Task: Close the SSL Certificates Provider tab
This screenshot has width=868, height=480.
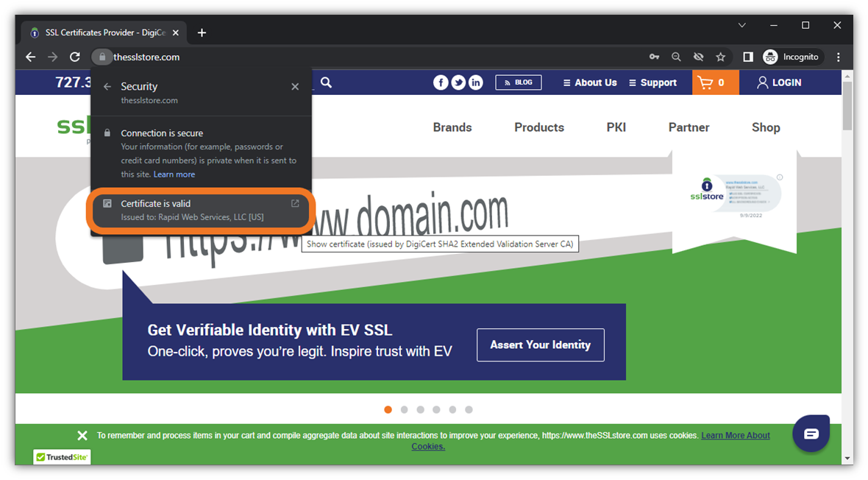Action: [176, 32]
